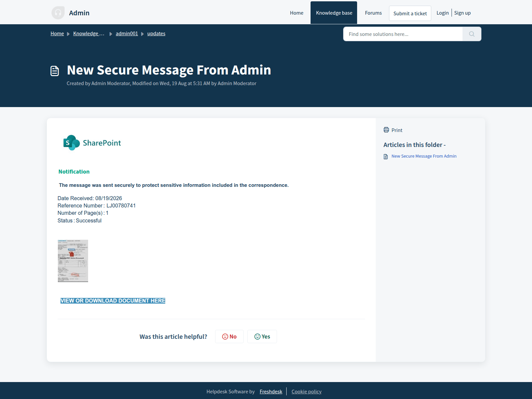Click the Admin headset logo icon

58,13
